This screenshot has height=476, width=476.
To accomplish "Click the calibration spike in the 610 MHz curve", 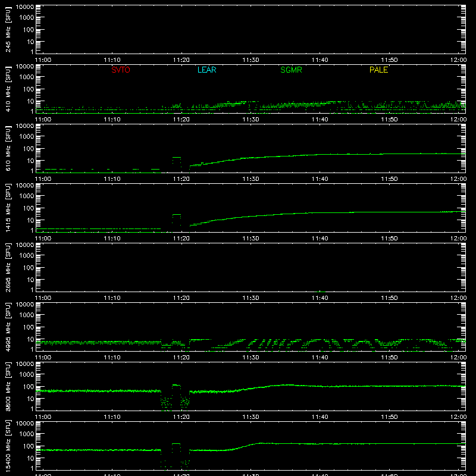I will (177, 158).
